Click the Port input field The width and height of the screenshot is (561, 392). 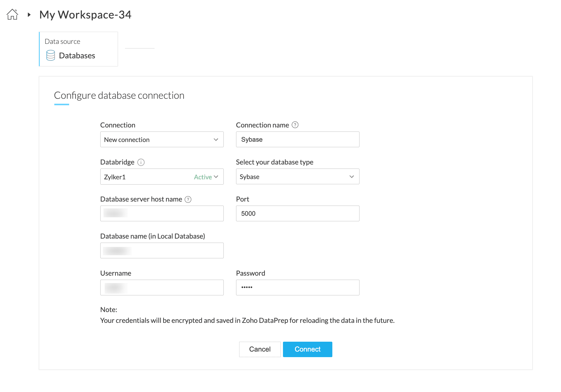(297, 214)
